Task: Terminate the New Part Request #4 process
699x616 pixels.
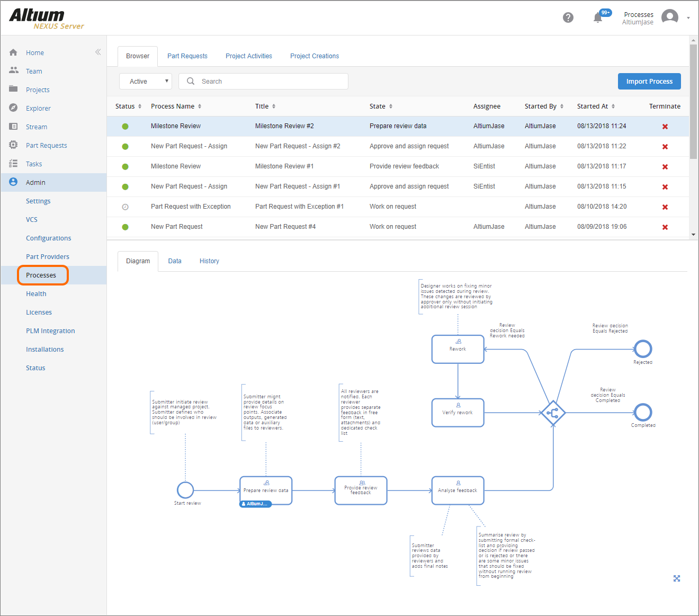Action: click(665, 227)
